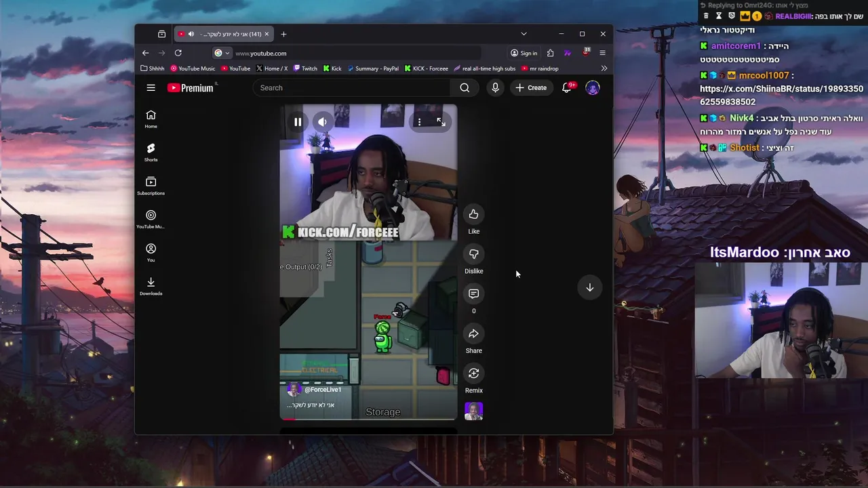This screenshot has height=488, width=868.
Task: Open the Create button menu
Action: coord(531,87)
